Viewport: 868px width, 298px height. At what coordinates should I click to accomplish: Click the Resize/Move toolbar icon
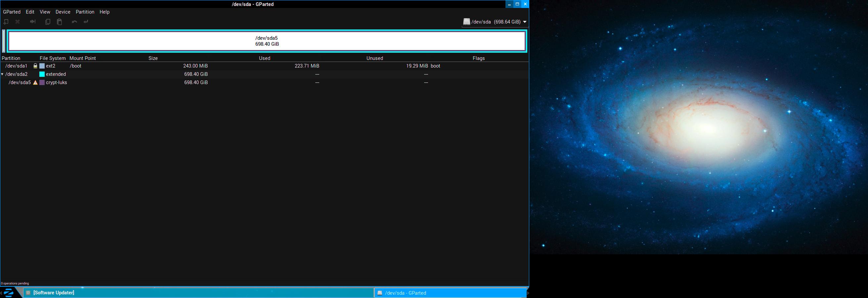[33, 22]
